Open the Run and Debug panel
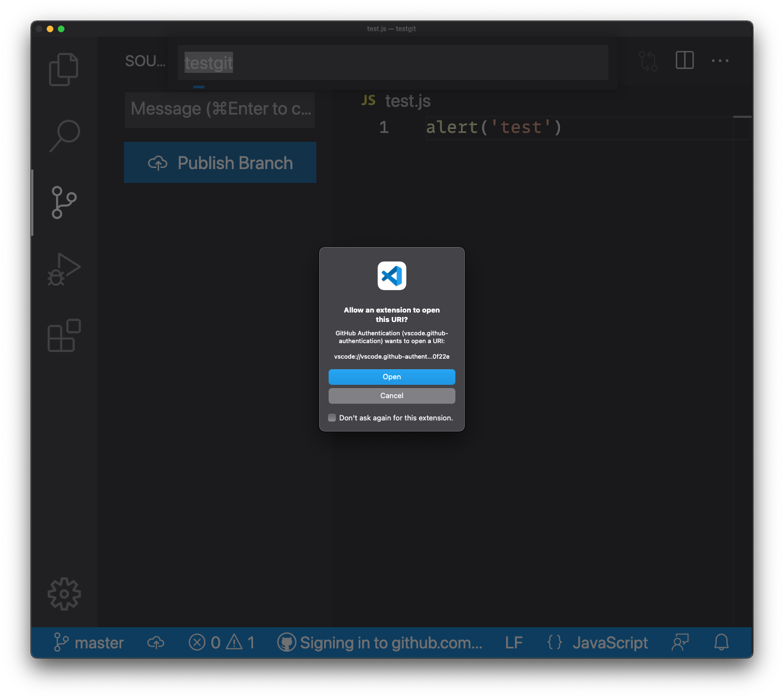784x699 pixels. click(x=63, y=269)
